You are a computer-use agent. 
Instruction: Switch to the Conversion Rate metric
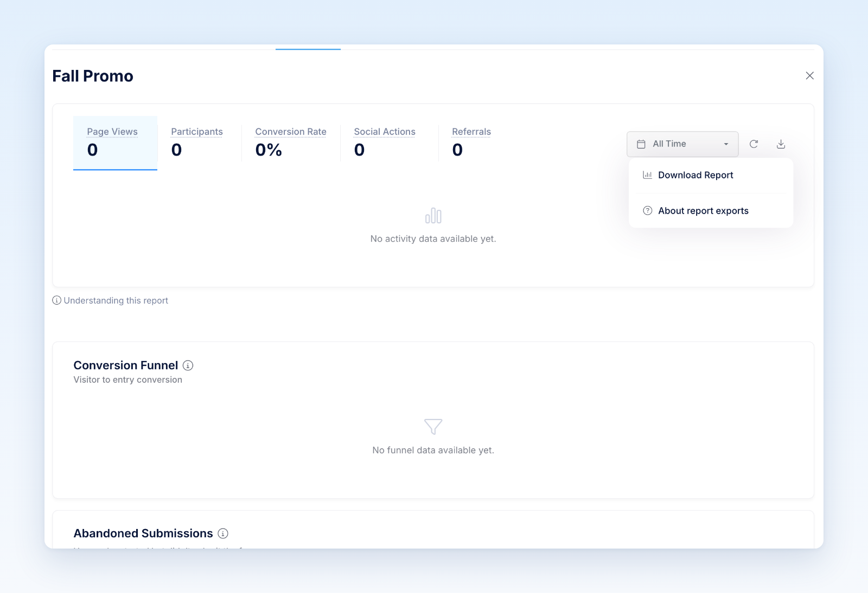point(291,143)
